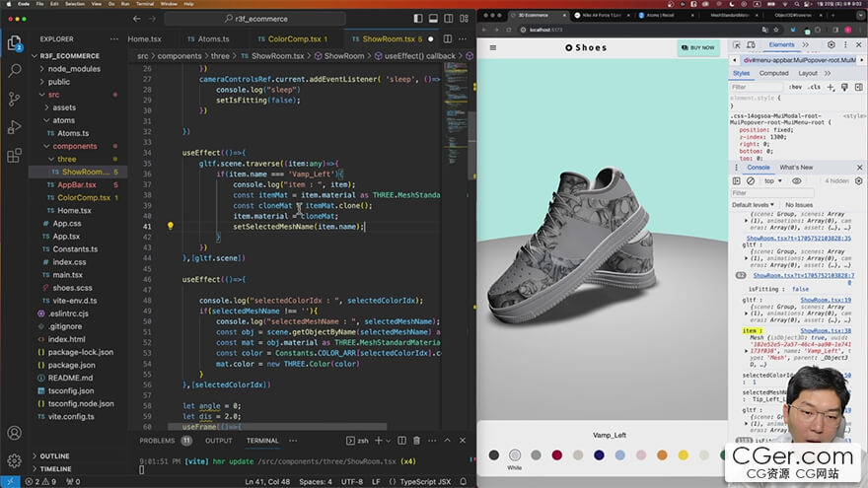Show errors and warnings in status bar
This screenshot has height=488, width=868.
[x=40, y=481]
